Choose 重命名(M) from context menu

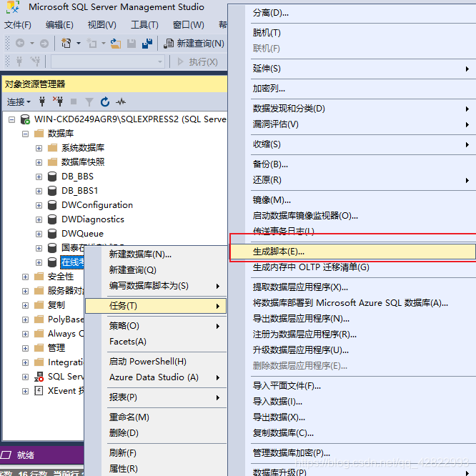(x=155, y=417)
